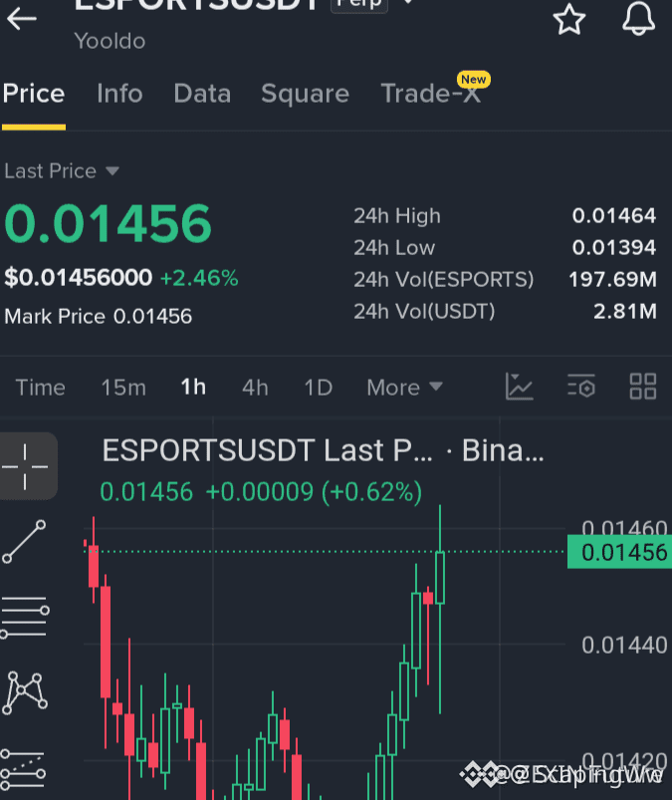The width and height of the screenshot is (672, 800).
Task: Select the 4h chart interval
Action: click(255, 388)
